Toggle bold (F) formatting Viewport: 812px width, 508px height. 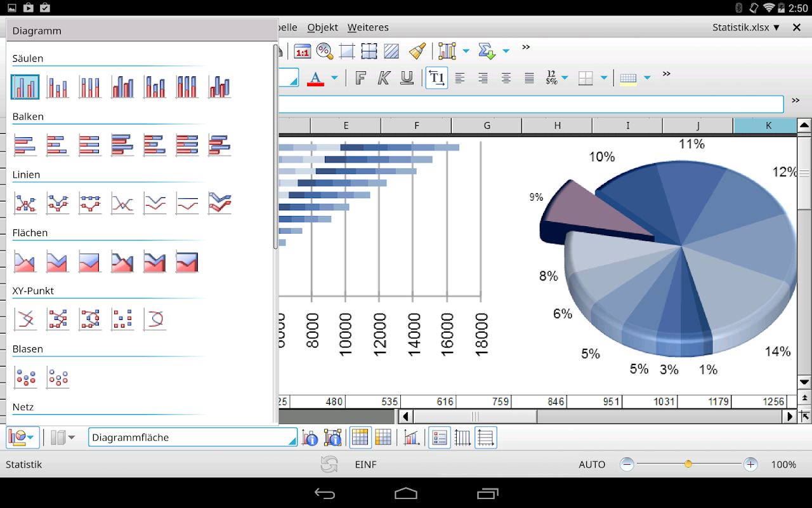[360, 78]
